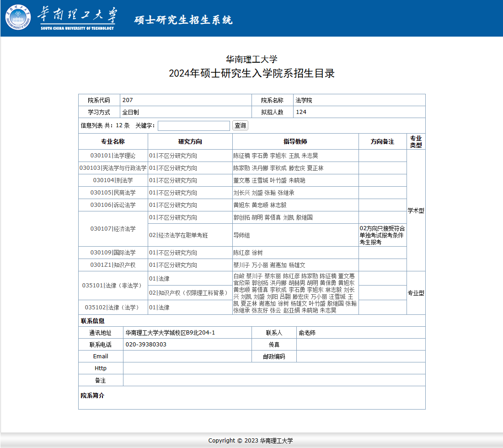Click the 专业名称 column header
503x448 pixels.
tap(113, 141)
